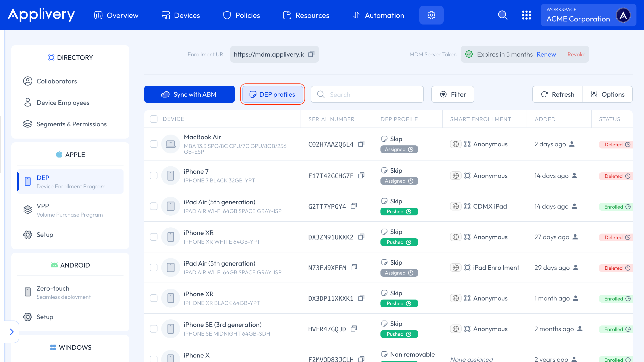Toggle the select-all checkbox in table header
Screen dimensions: 644x362
click(153, 119)
